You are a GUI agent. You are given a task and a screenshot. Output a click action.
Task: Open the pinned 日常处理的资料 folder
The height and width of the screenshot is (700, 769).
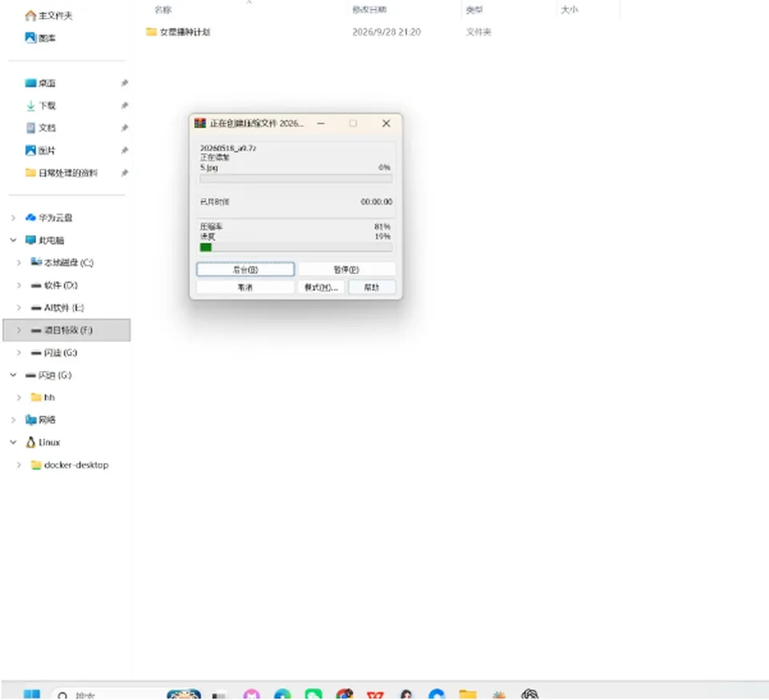tap(62, 172)
